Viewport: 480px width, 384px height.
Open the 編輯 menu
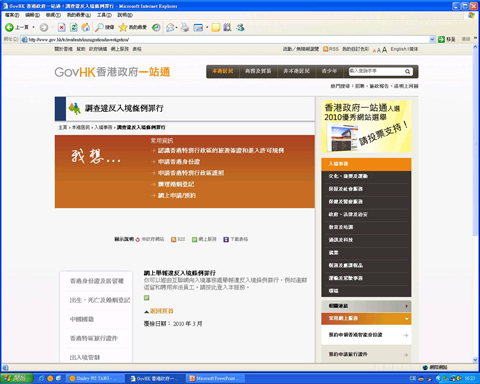click(x=32, y=15)
